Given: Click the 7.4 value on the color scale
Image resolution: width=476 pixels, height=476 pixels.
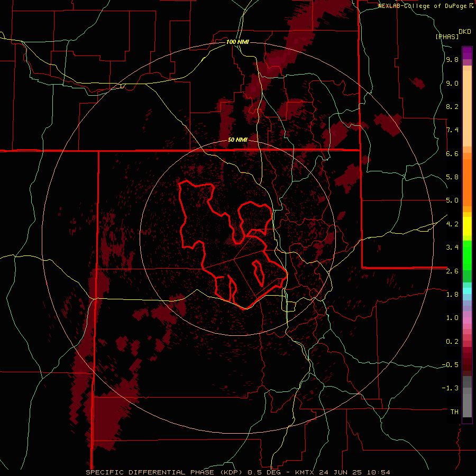Looking at the screenshot, I should tap(452, 130).
